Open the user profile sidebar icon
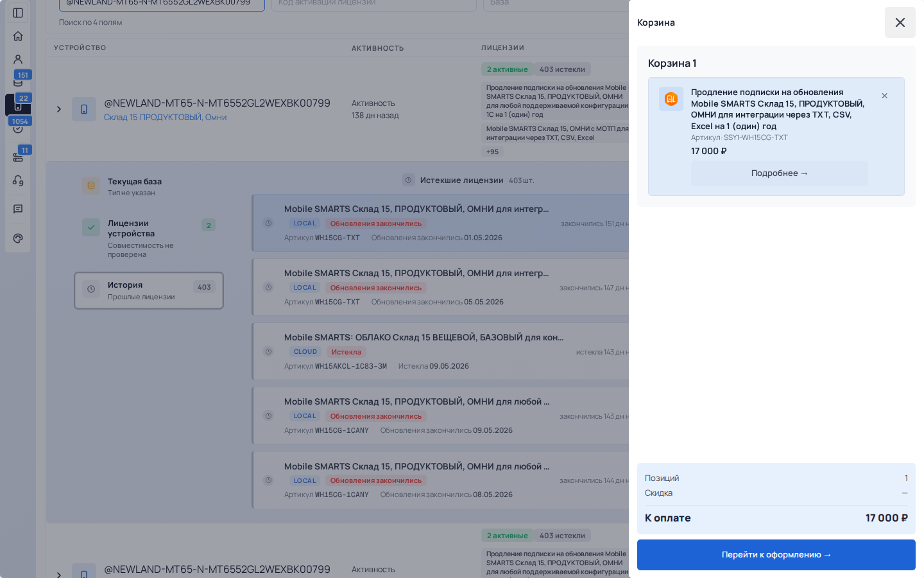This screenshot has height=578, width=924. pyautogui.click(x=18, y=59)
